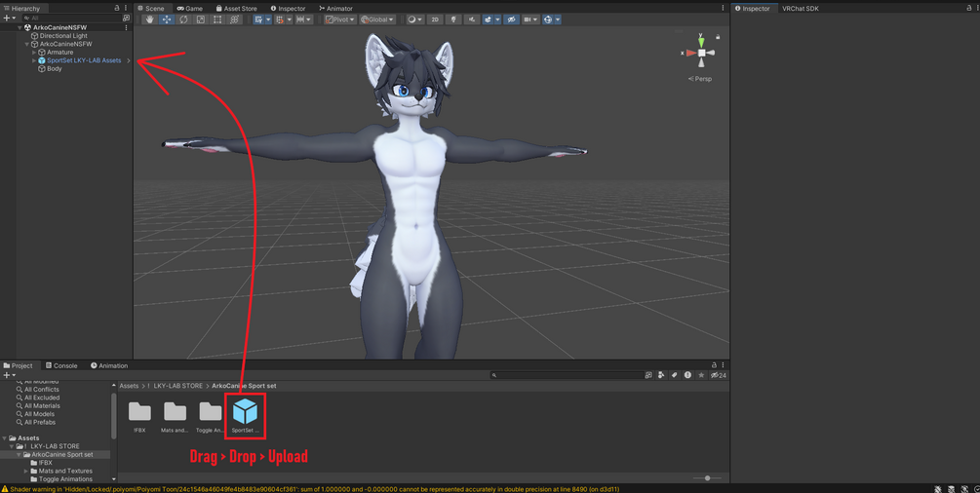Select the SportSet prefab asset

245,415
